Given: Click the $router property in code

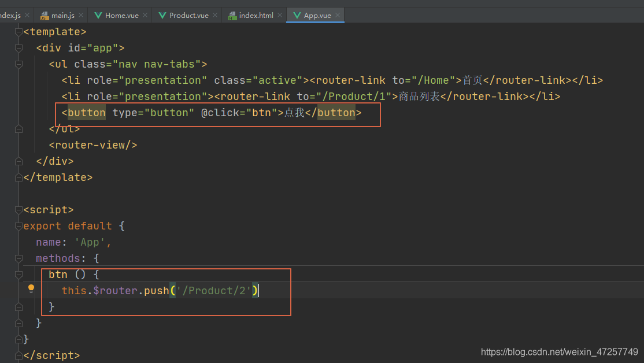Looking at the screenshot, I should [x=115, y=291].
